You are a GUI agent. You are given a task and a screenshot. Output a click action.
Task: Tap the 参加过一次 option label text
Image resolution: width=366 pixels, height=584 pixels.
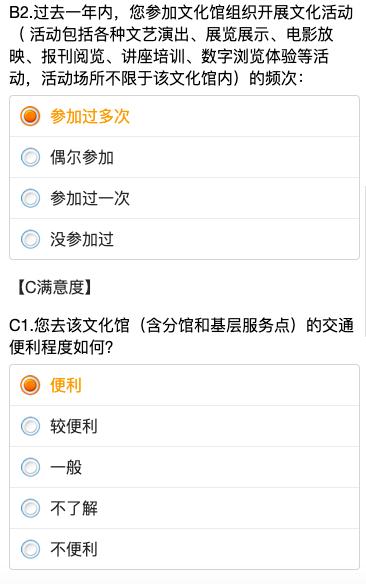[x=90, y=198]
